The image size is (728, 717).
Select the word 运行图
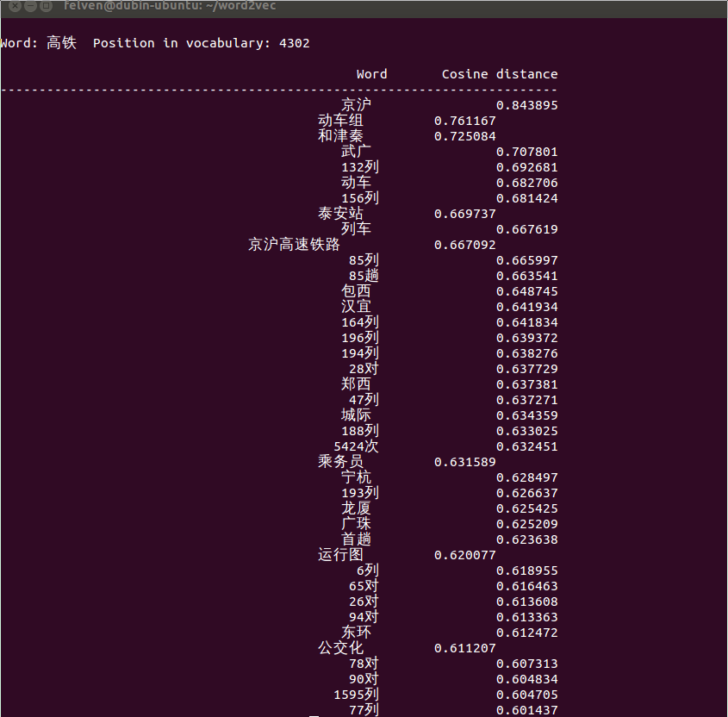340,555
